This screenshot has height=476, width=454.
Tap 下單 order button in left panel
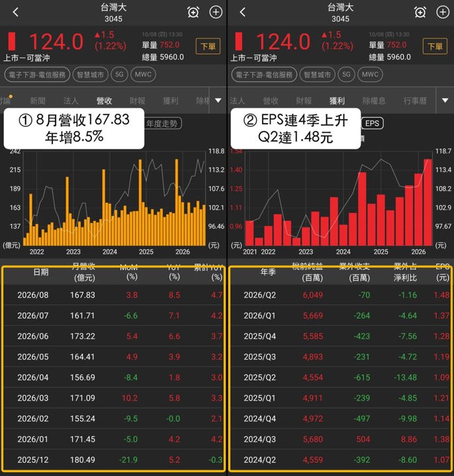coord(208,46)
